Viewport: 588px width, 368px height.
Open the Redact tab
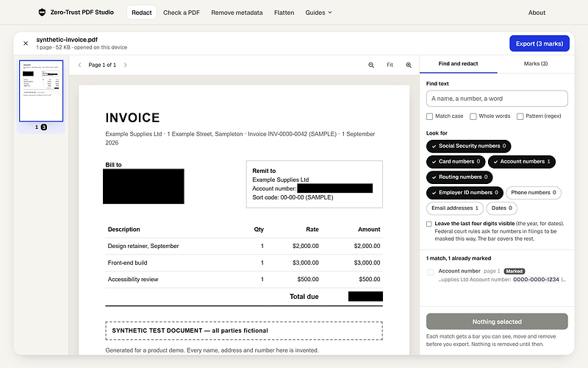tap(142, 13)
